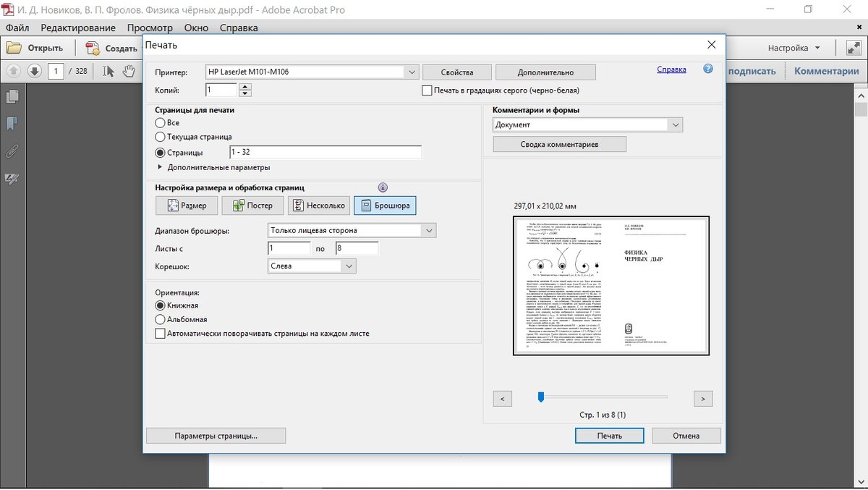The height and width of the screenshot is (490, 868).
Task: Open Комментарии и формы dropdown
Action: click(587, 124)
